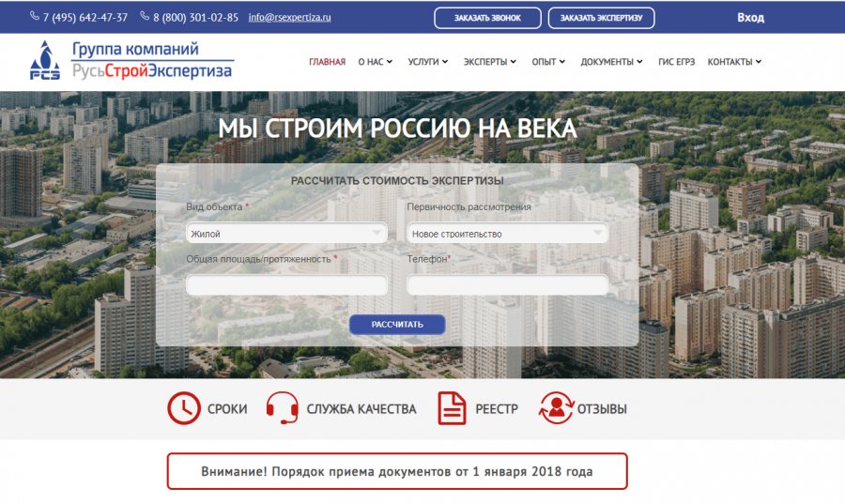Screen dimensions: 845x504
Task: Click the red clock СРОКИ icon
Action: [x=184, y=408]
